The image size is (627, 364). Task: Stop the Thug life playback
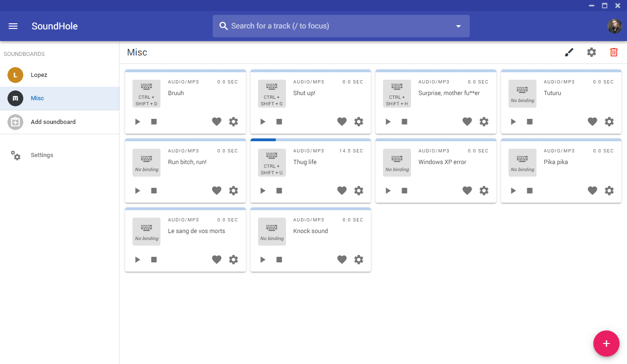[x=279, y=190]
